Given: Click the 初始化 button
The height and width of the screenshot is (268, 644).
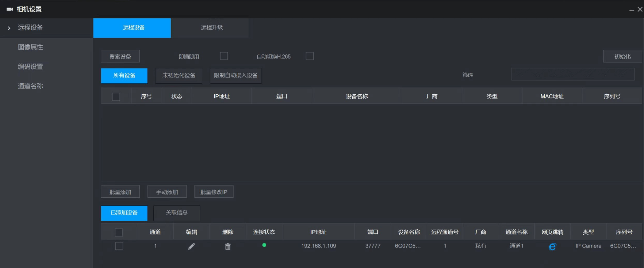Looking at the screenshot, I should point(622,56).
